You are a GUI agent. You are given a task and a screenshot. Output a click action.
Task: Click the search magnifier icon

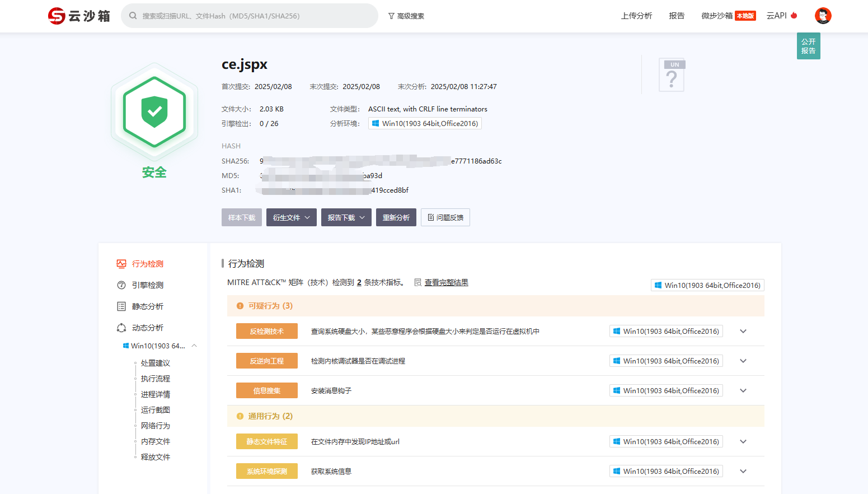point(133,16)
